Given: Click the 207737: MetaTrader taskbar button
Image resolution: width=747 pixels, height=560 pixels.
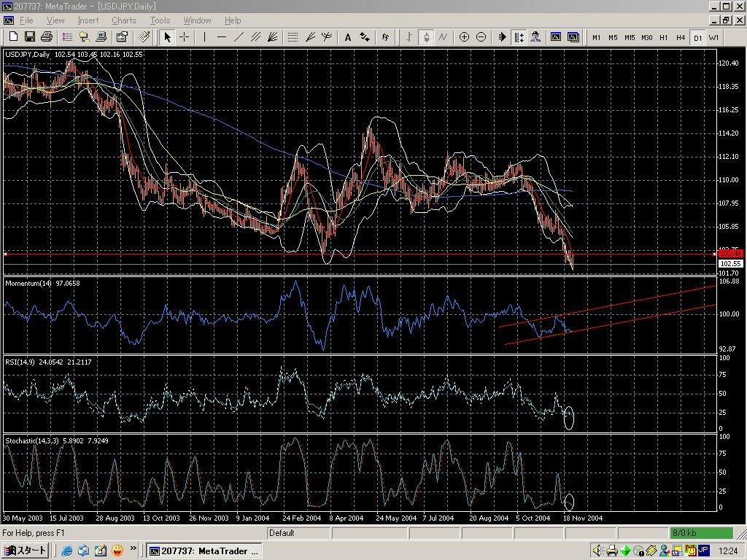Looking at the screenshot, I should click(204, 551).
